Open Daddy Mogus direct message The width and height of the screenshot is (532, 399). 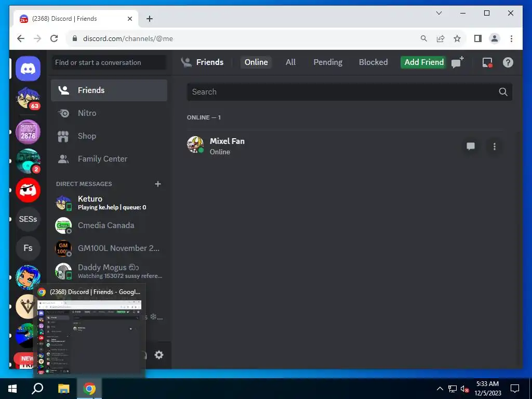click(x=109, y=271)
